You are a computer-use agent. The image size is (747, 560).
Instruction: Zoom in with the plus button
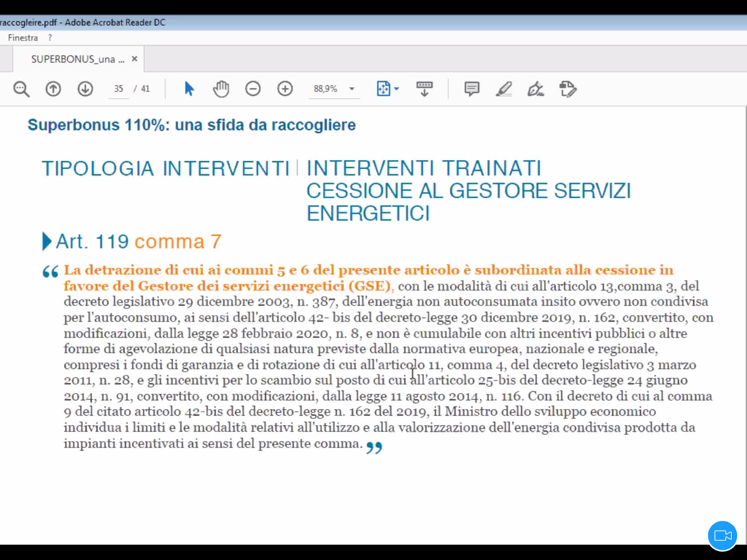tap(285, 89)
